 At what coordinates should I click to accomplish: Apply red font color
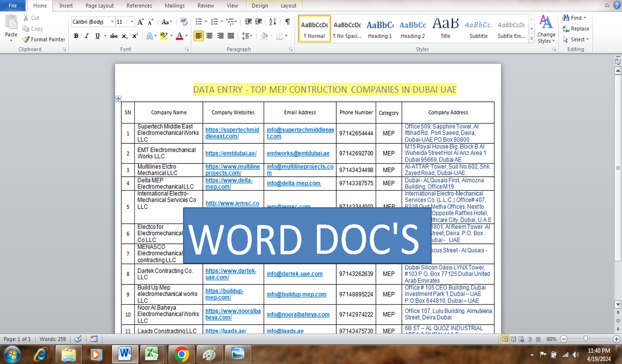pyautogui.click(x=180, y=36)
